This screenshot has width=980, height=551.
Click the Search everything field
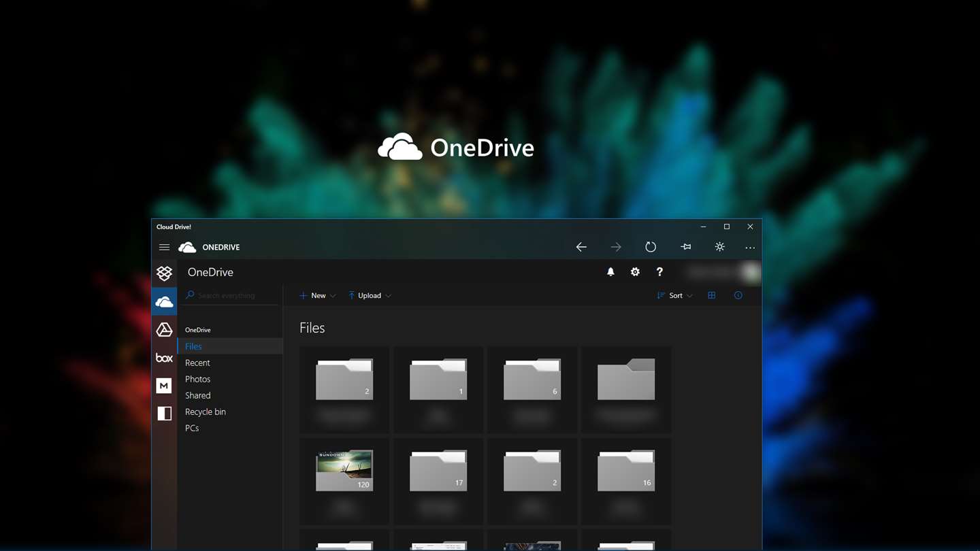tap(231, 295)
